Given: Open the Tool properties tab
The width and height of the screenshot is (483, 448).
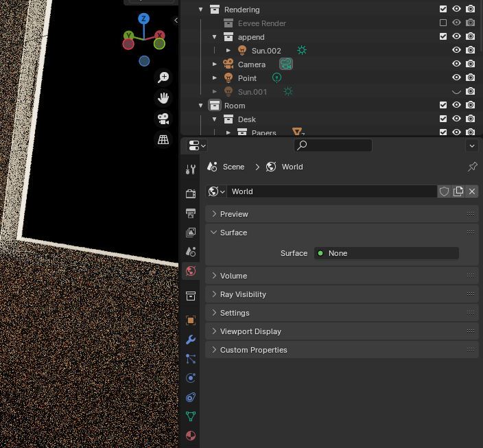Looking at the screenshot, I should click(191, 169).
